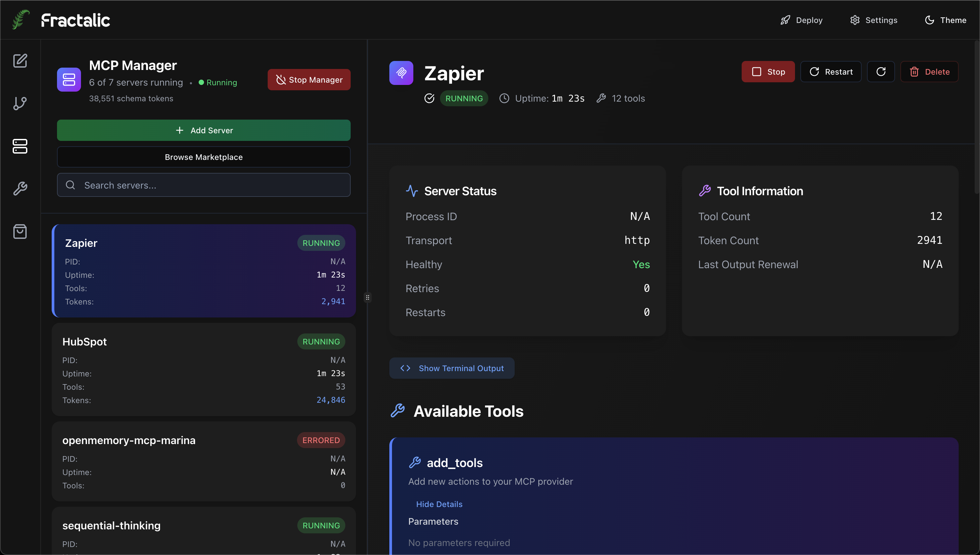This screenshot has width=980, height=555.
Task: Select the openmemory-mcp-marina server card
Action: click(x=204, y=462)
